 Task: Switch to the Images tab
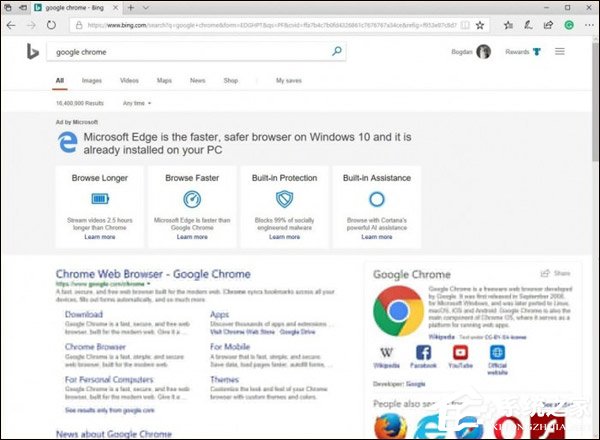coord(92,80)
